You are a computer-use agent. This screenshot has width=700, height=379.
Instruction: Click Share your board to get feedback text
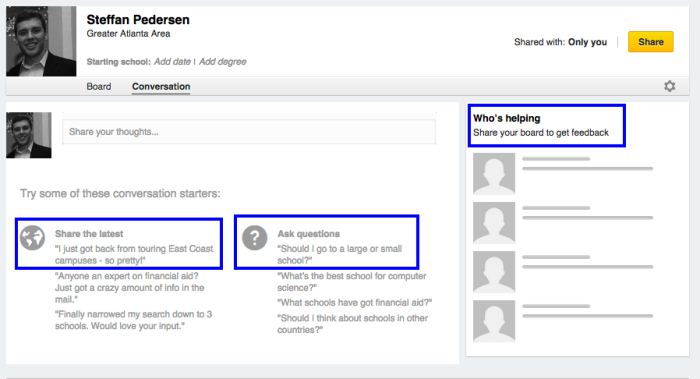541,133
